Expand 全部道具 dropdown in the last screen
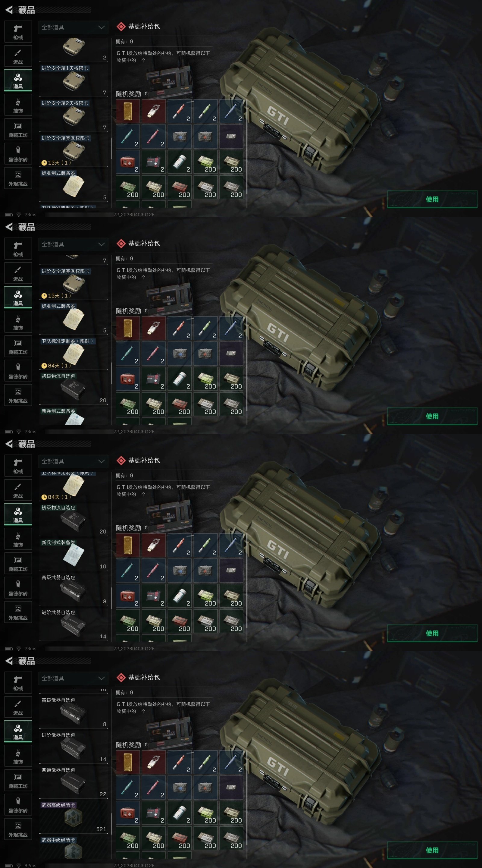This screenshot has height=868, width=482. pyautogui.click(x=74, y=678)
